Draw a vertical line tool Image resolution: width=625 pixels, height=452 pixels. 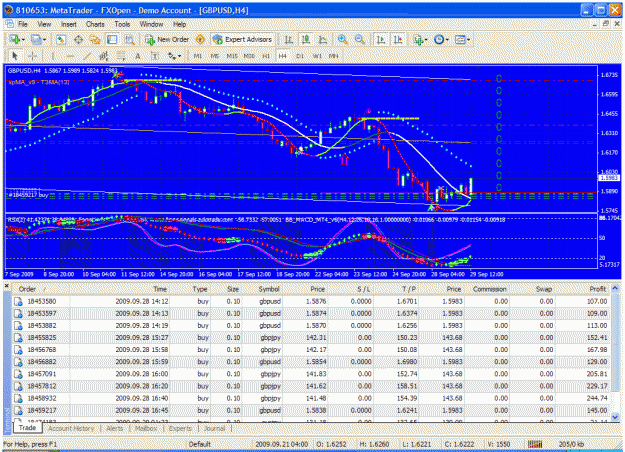(x=53, y=56)
